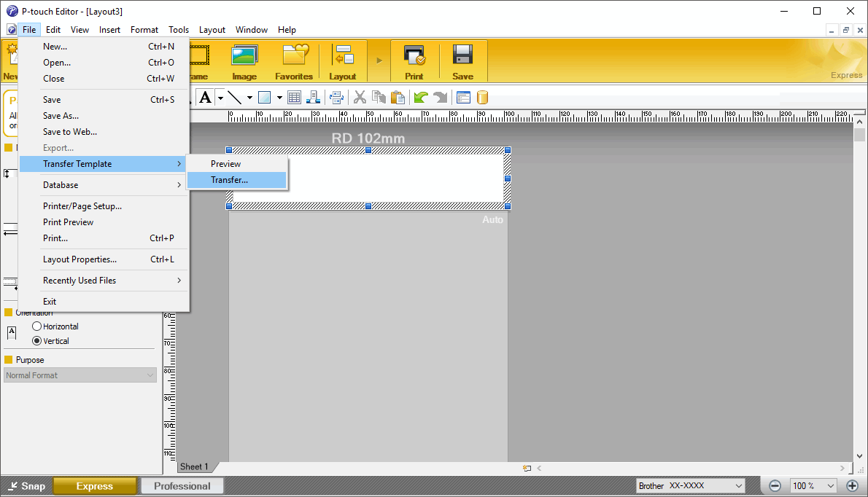868x497 pixels.
Task: Insert a table with the grid icon
Action: [295, 98]
